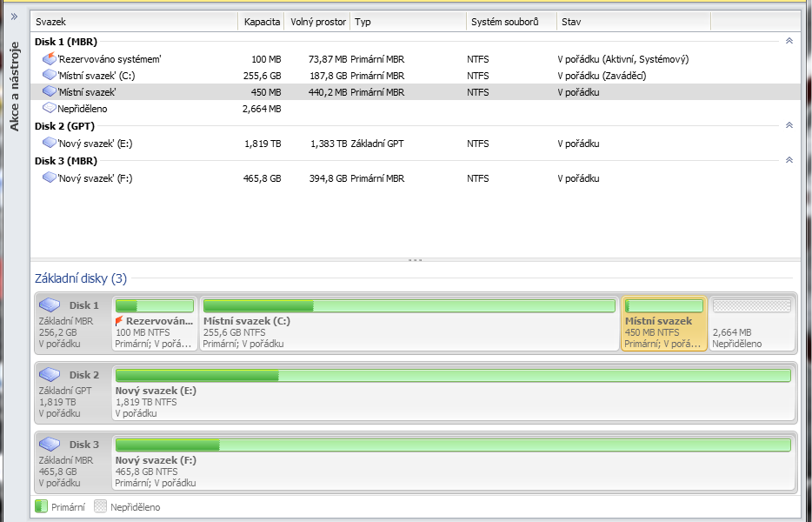Collapse the Disk 2 (GPT) group
The image size is (812, 522).
(x=789, y=125)
